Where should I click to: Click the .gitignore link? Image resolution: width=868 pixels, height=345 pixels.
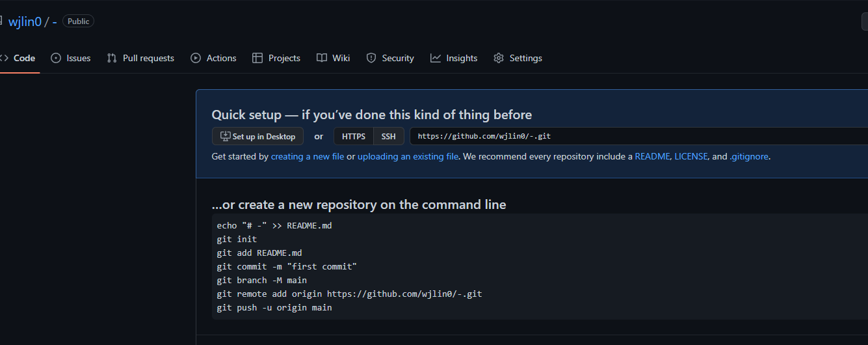click(x=749, y=156)
